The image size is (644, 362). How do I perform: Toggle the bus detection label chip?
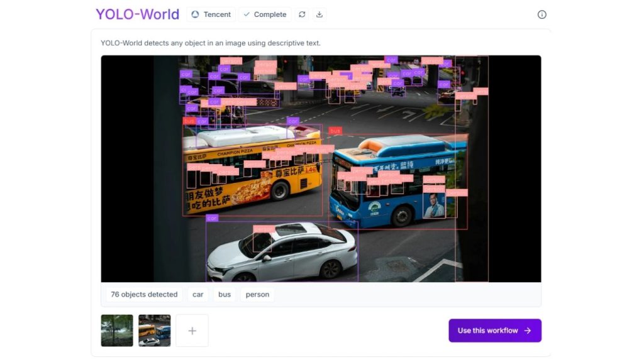point(224,294)
